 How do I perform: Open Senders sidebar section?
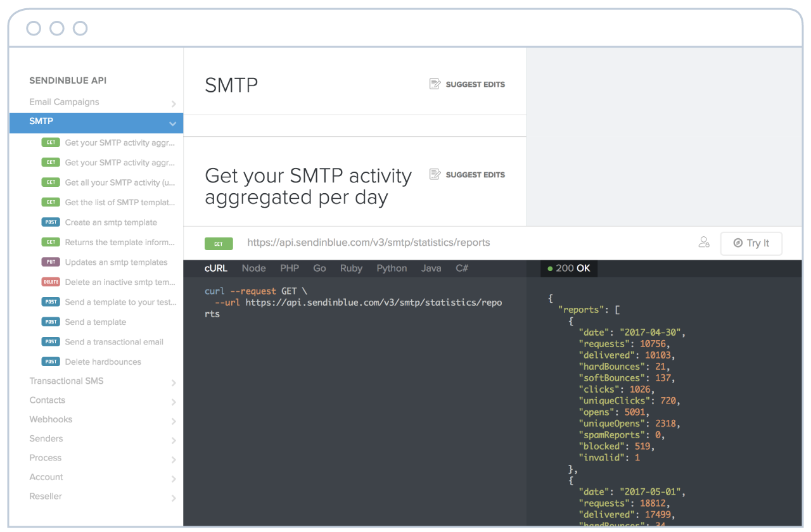tap(46, 438)
